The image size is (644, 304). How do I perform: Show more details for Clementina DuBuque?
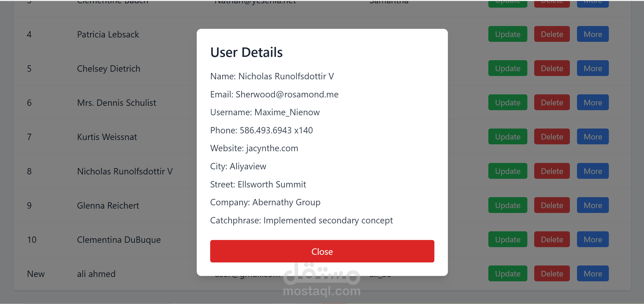593,239
